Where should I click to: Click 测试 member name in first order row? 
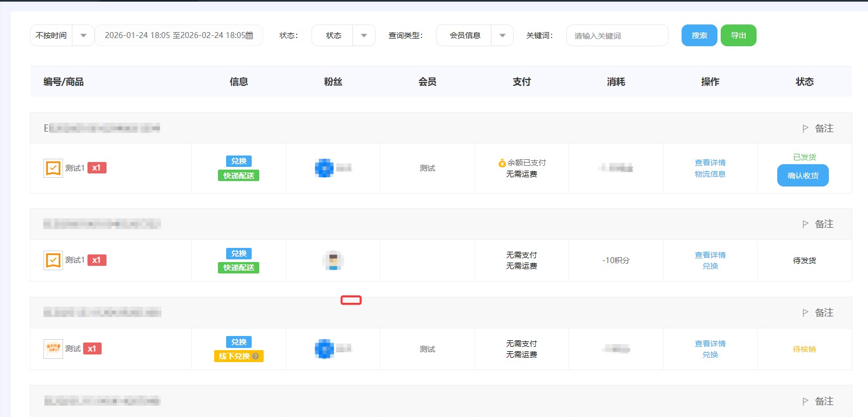tap(427, 168)
